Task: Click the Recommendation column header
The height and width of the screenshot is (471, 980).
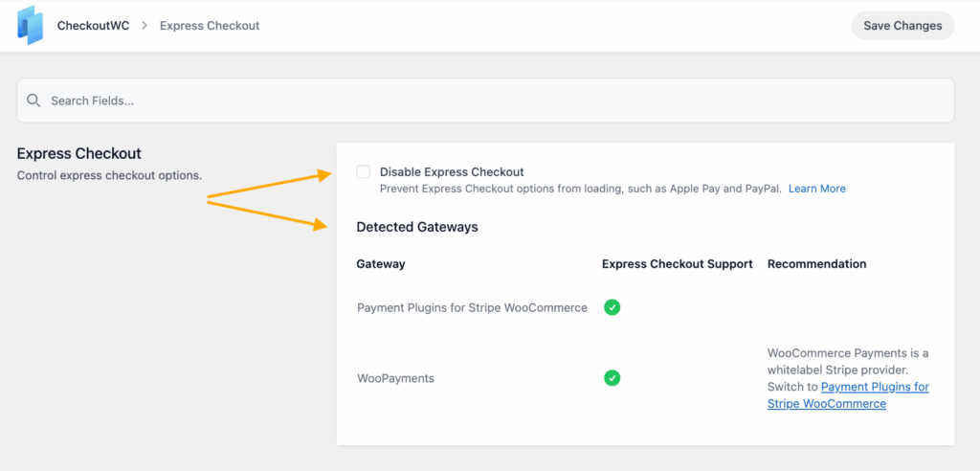Action: 817,264
